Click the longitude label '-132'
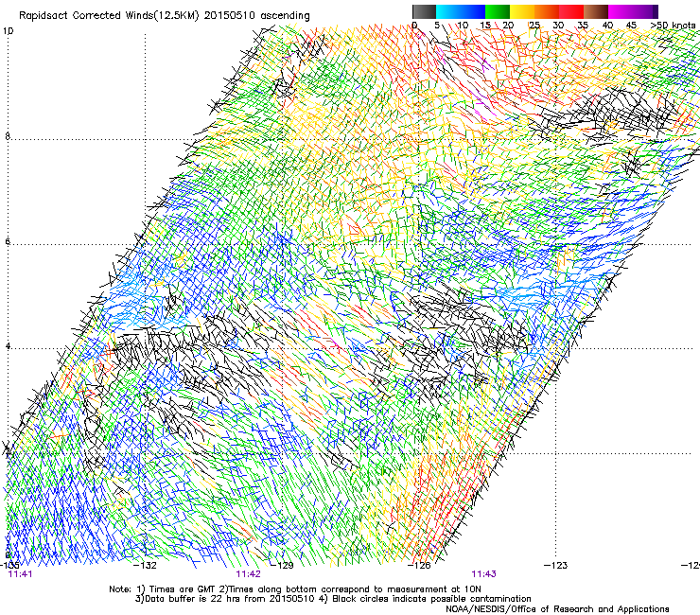Viewport: 700px width, 615px height. click(x=146, y=565)
